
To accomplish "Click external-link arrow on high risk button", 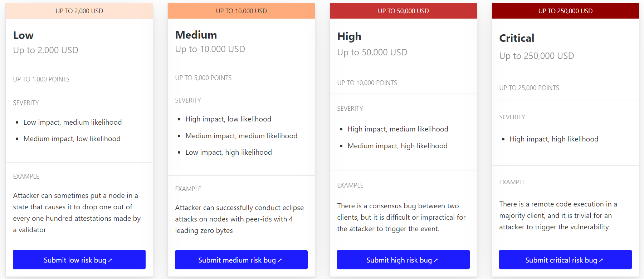I will click(x=436, y=260).
